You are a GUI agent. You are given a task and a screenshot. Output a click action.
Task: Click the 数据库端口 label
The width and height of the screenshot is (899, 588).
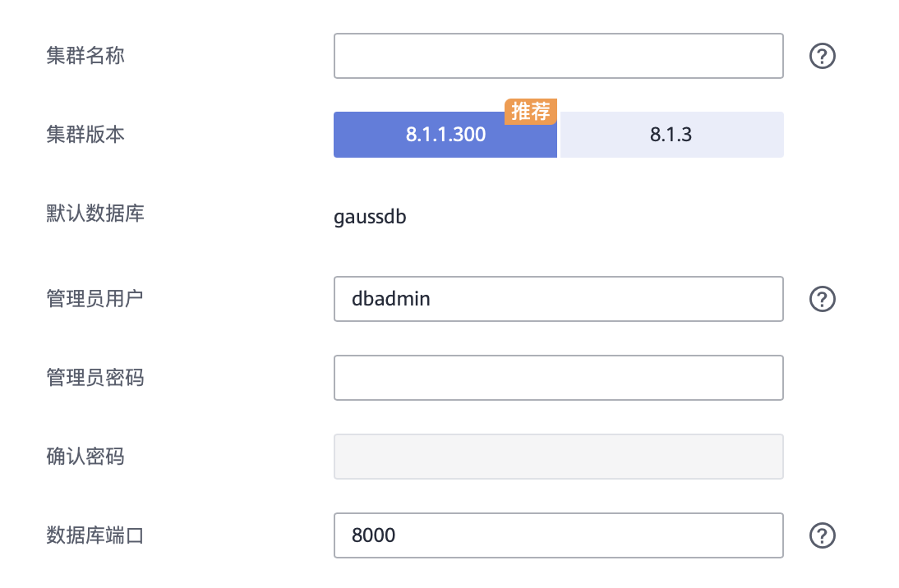[96, 535]
